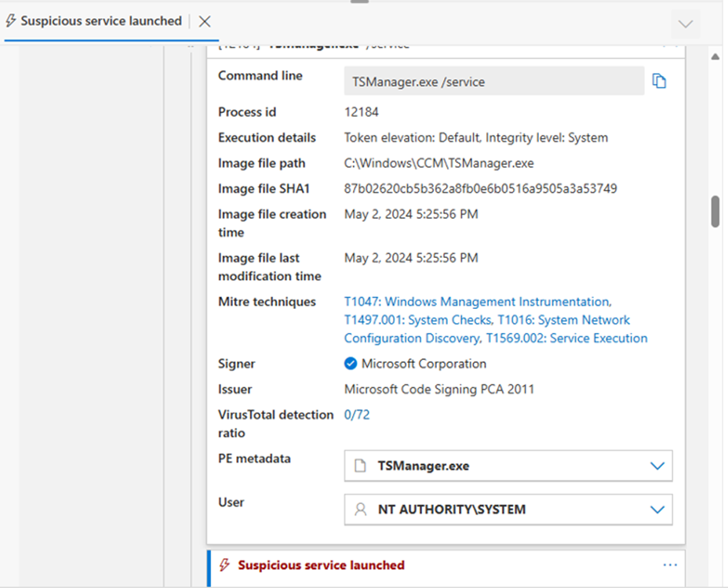Click the red lightning icon on alert row
The width and height of the screenshot is (728, 588).
[224, 565]
